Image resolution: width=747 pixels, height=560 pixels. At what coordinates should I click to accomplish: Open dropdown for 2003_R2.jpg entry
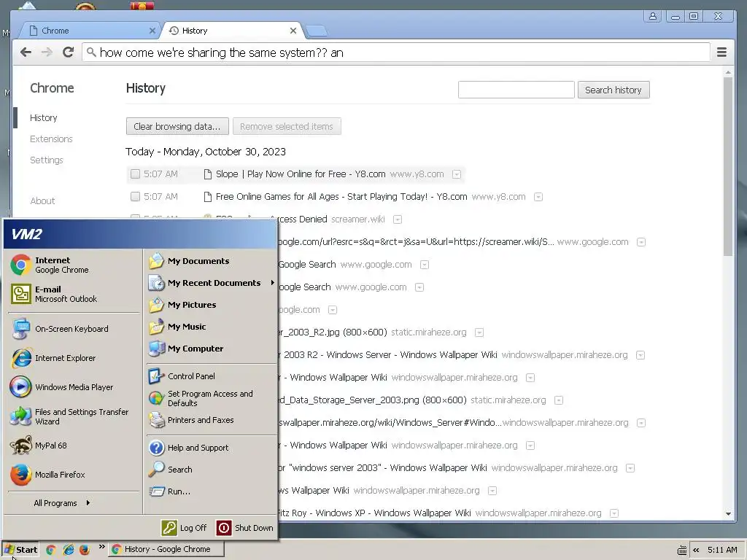[x=479, y=332]
